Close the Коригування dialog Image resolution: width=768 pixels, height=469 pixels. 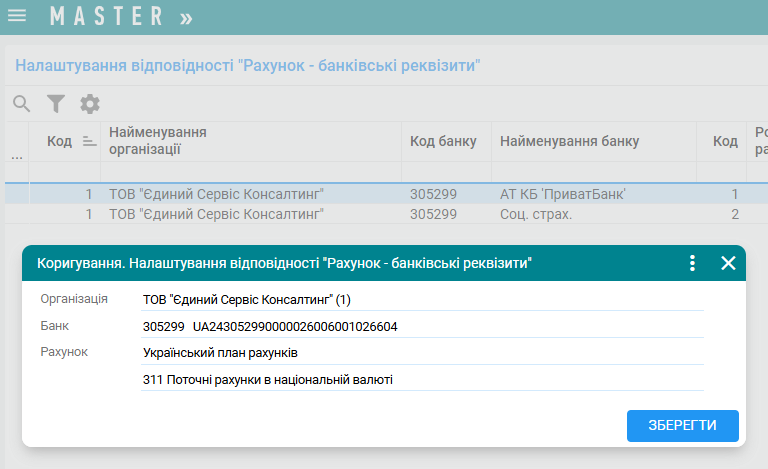tap(728, 263)
